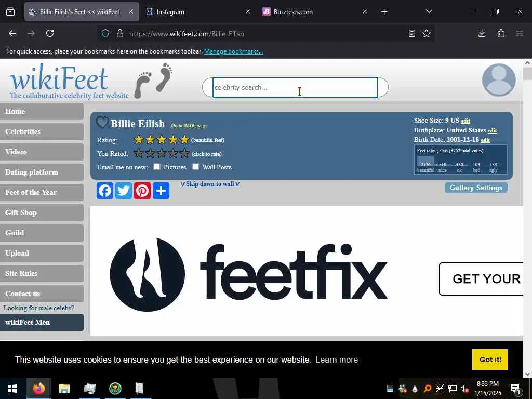532x399 pixels.
Task: Open a new tab with plus
Action: [384, 12]
